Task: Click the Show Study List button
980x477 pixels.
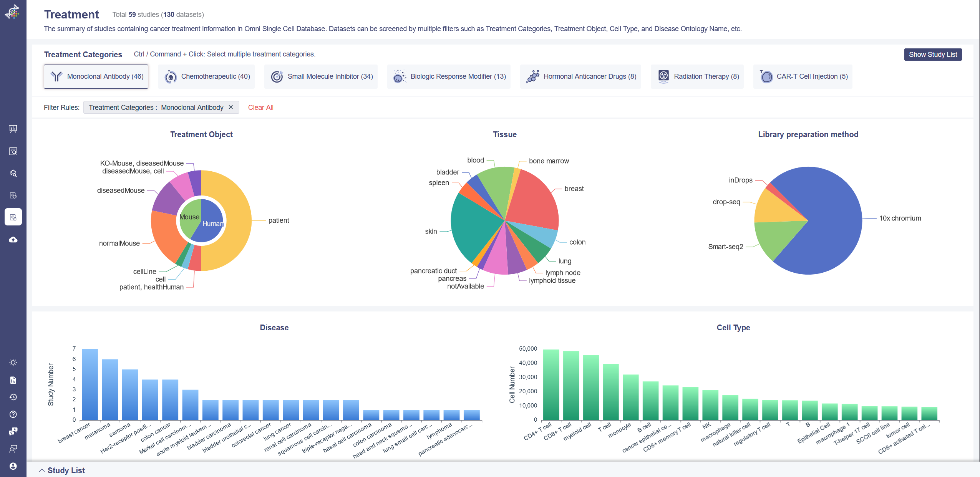Action: 933,55
